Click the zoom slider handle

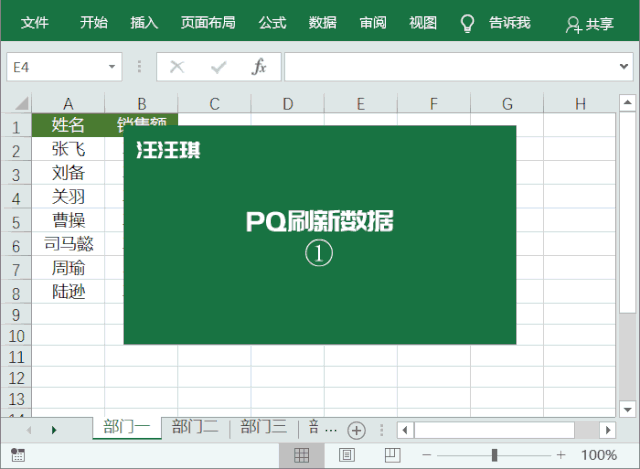[x=494, y=455]
